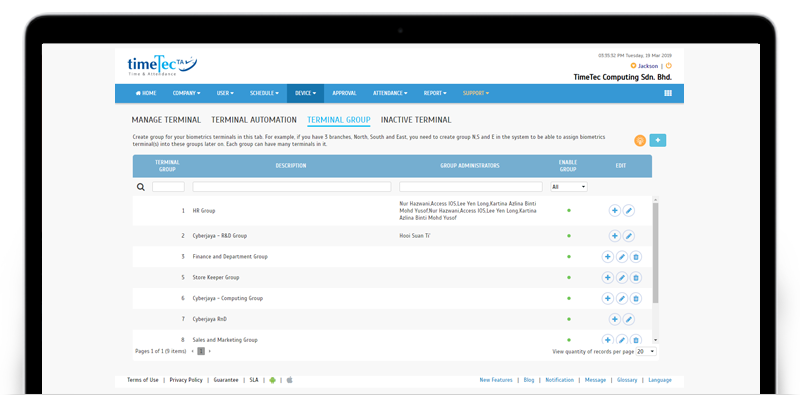800x395 pixels.
Task: Go to HOME in navigation bar
Action: [x=146, y=93]
